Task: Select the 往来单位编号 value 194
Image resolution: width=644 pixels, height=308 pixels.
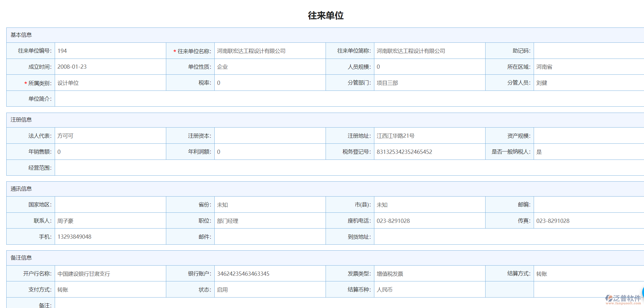Action: [62, 51]
